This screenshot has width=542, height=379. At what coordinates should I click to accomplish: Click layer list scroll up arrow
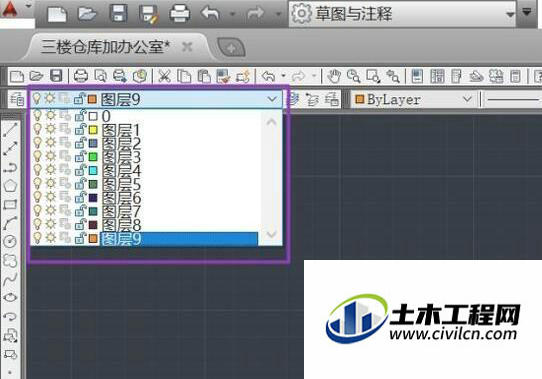tap(272, 122)
